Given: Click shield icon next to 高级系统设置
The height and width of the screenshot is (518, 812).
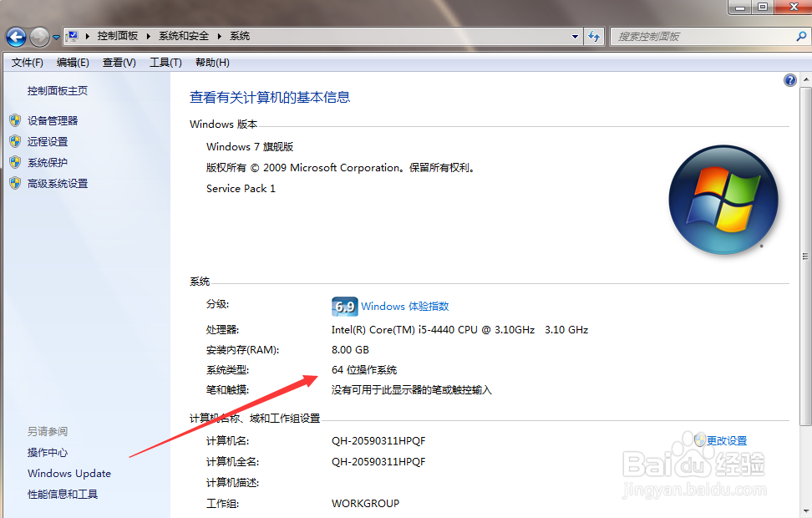Looking at the screenshot, I should click(x=15, y=183).
